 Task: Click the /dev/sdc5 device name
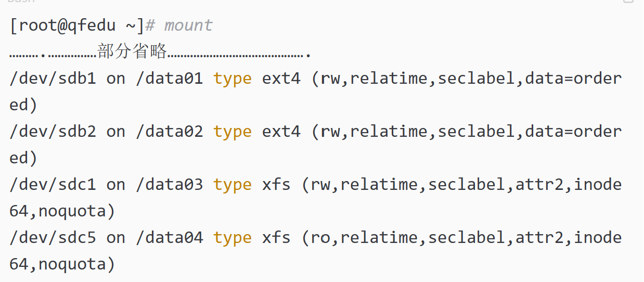53,238
